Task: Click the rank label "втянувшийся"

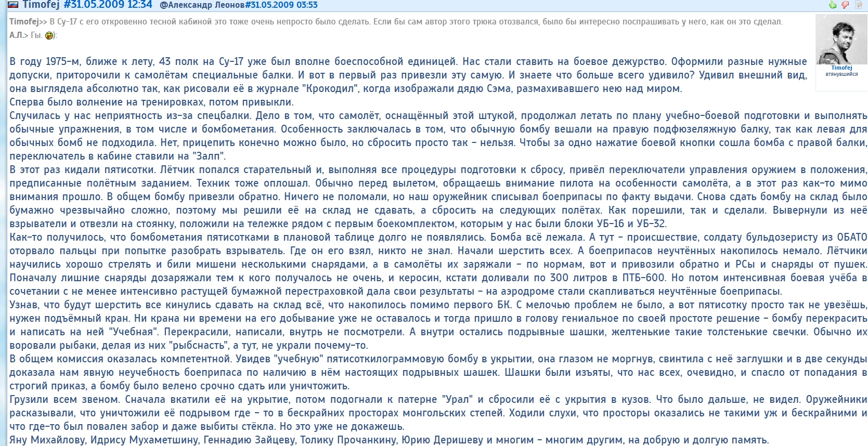Action: coord(841,74)
